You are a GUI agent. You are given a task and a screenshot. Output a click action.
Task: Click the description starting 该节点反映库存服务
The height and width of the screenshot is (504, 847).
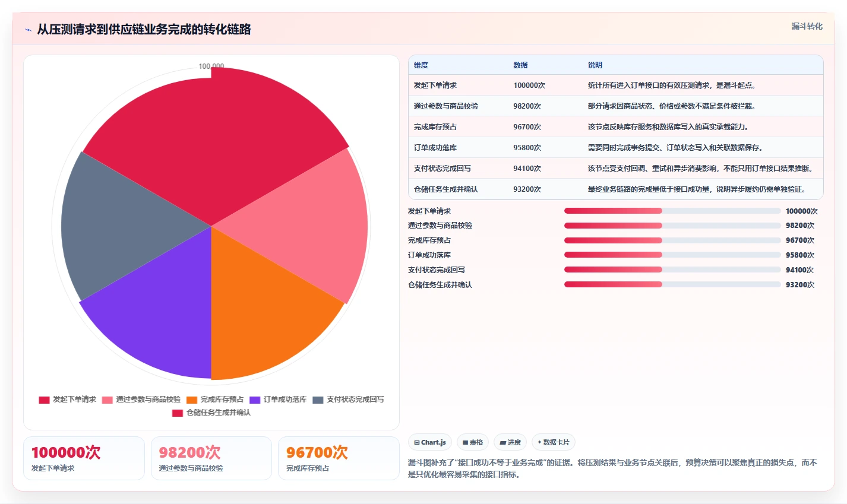tap(669, 127)
